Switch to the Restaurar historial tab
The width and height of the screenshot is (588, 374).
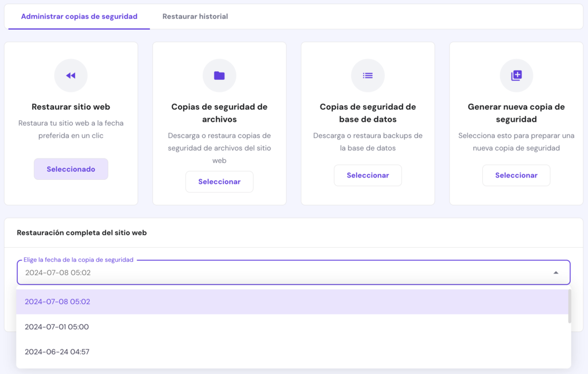[195, 17]
